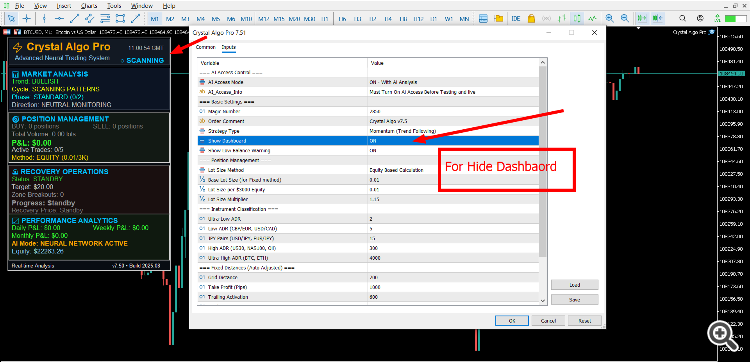Click the Save button
The height and width of the screenshot is (362, 750).
(574, 300)
